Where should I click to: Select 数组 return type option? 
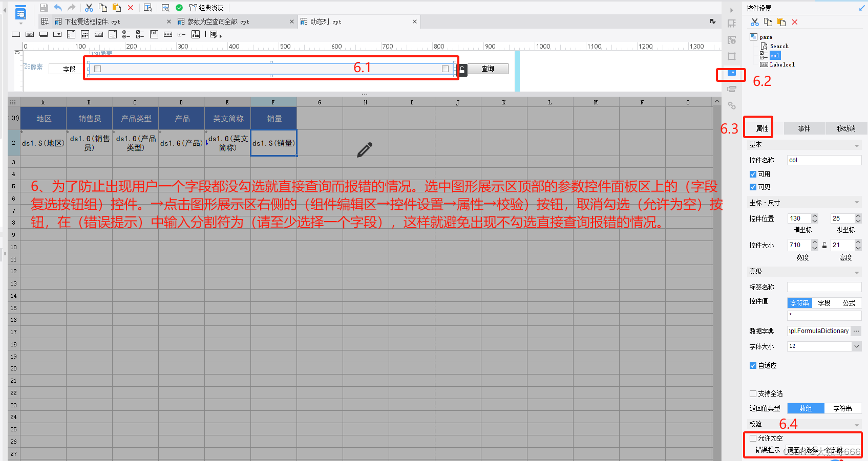pyautogui.click(x=806, y=408)
